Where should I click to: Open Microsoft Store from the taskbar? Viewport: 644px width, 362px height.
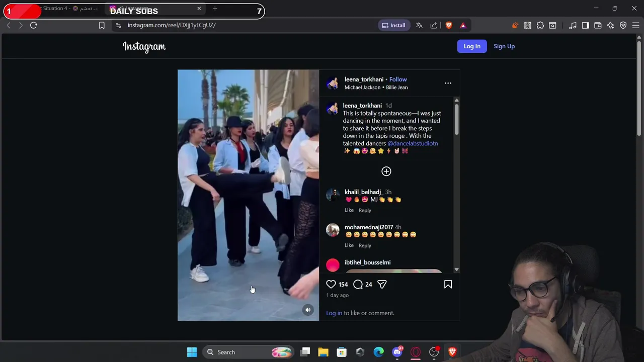pos(342,352)
